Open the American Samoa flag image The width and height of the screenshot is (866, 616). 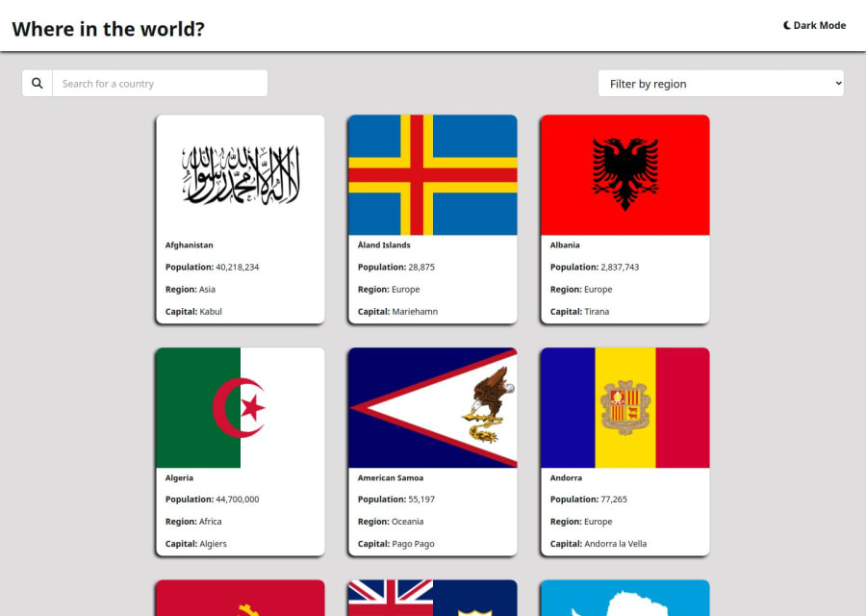coord(433,408)
